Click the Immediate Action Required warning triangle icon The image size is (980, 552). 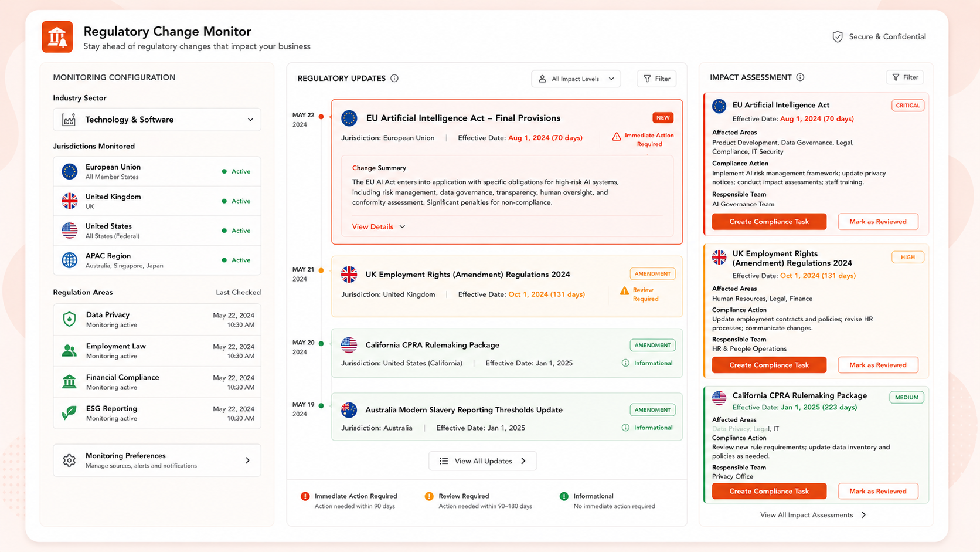coord(617,137)
